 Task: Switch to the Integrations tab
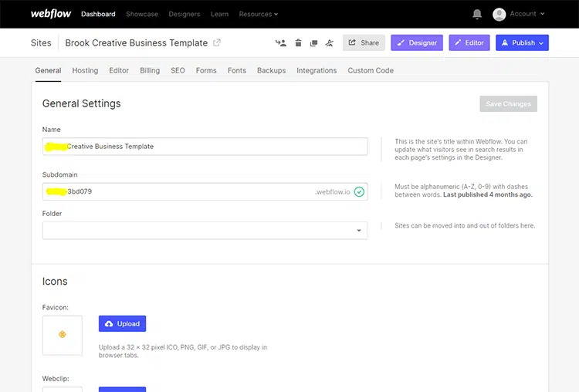pyautogui.click(x=317, y=70)
